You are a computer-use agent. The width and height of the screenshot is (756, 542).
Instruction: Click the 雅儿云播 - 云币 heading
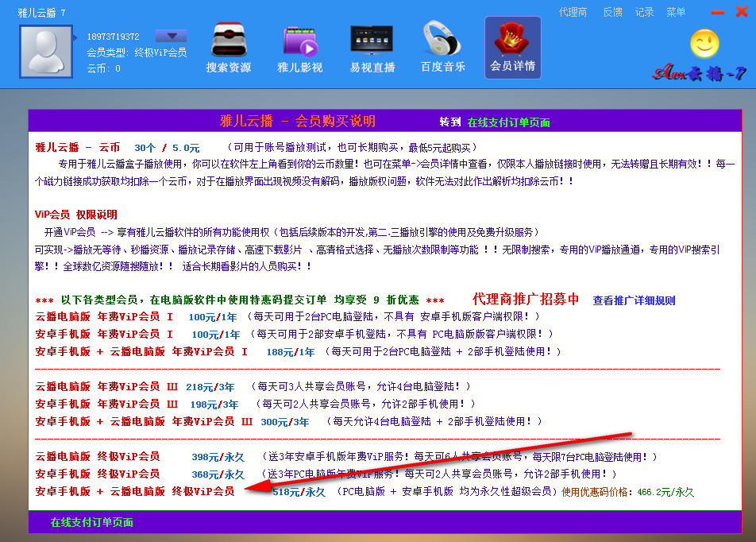click(x=78, y=147)
